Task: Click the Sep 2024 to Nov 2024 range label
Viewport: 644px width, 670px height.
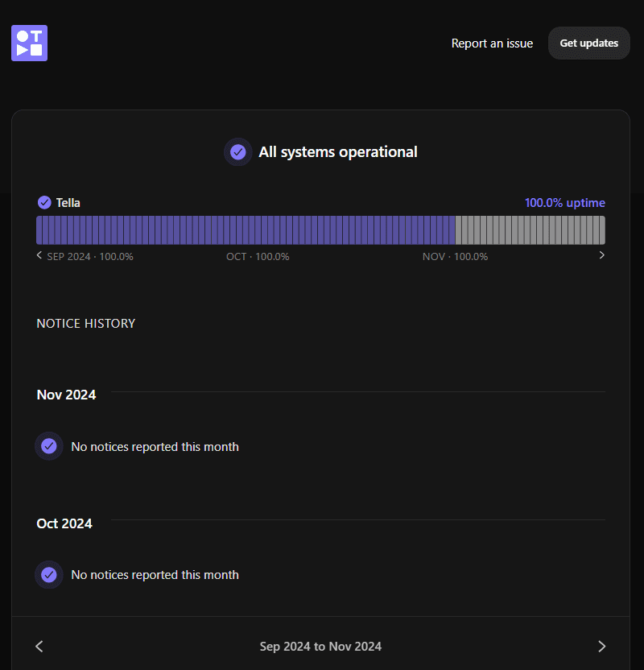Action: (x=320, y=646)
